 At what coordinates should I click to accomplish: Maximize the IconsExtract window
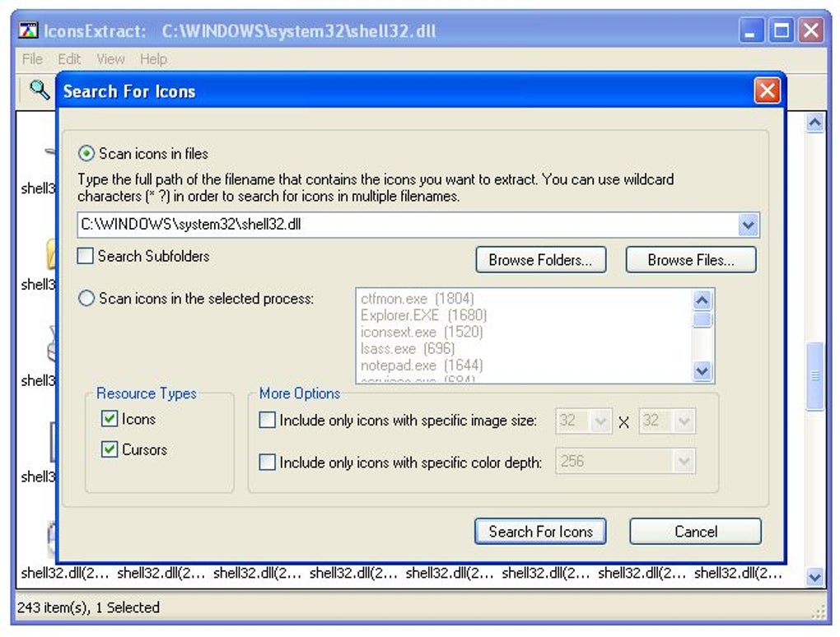tap(781, 30)
